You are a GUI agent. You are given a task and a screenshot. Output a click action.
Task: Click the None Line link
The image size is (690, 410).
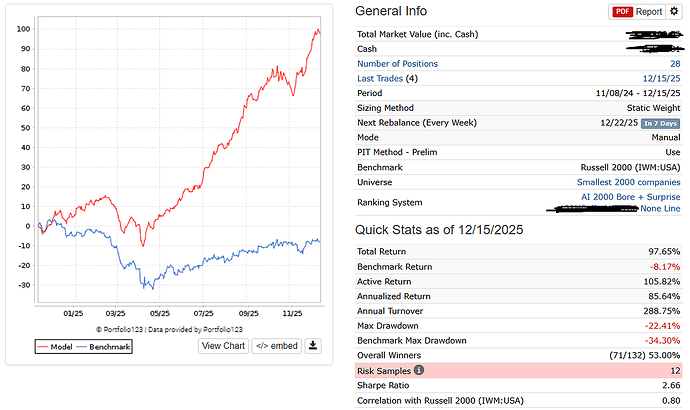660,209
